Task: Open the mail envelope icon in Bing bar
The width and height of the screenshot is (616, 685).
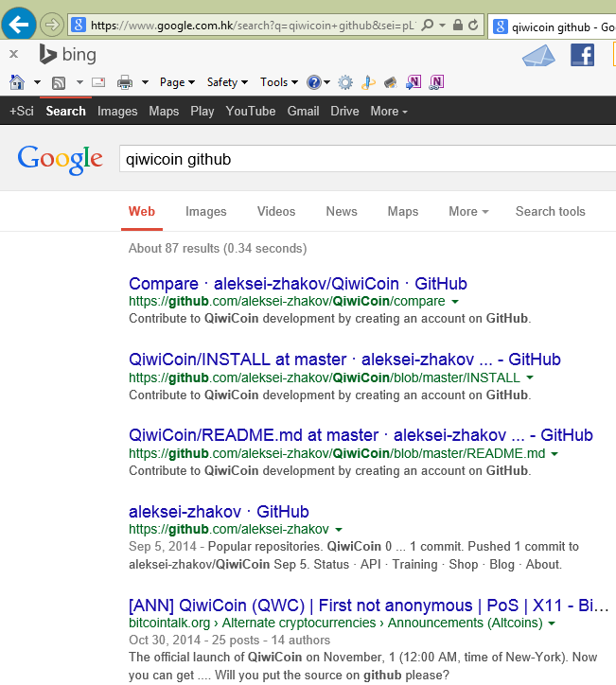Action: point(538,56)
